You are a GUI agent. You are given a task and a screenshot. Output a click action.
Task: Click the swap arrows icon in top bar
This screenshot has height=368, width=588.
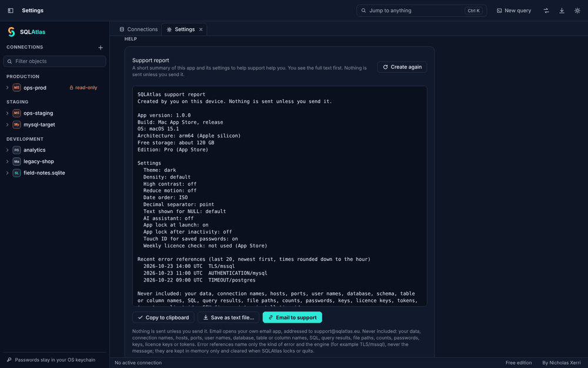pos(546,11)
